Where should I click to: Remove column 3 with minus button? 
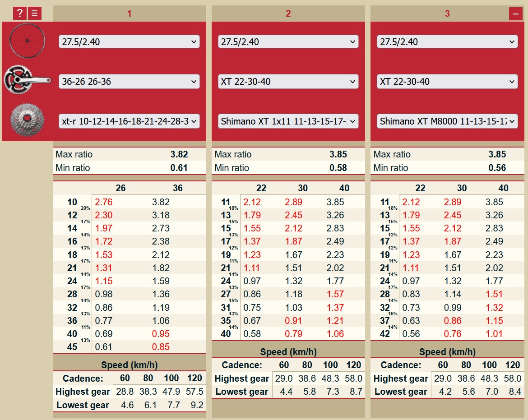[x=515, y=14]
